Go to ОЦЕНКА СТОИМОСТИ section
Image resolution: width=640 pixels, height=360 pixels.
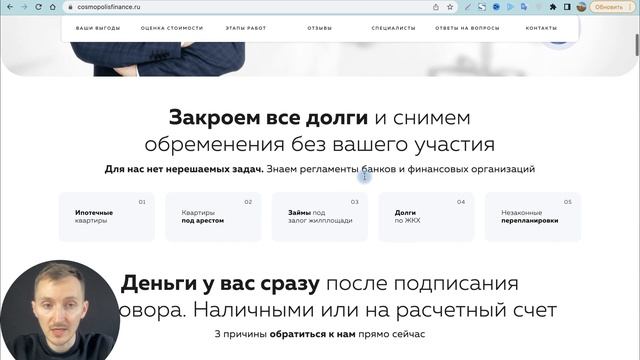[x=172, y=28]
